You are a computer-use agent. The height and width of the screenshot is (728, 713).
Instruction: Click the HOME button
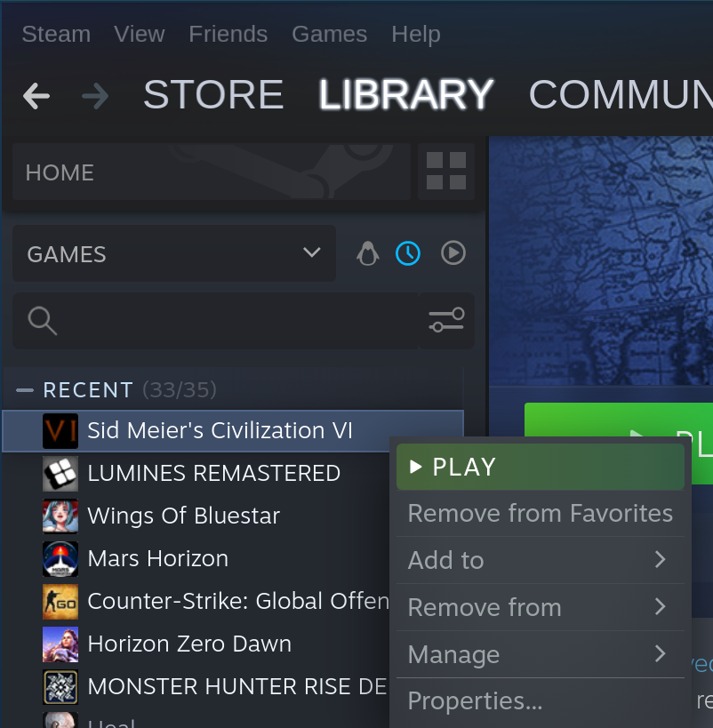(212, 172)
